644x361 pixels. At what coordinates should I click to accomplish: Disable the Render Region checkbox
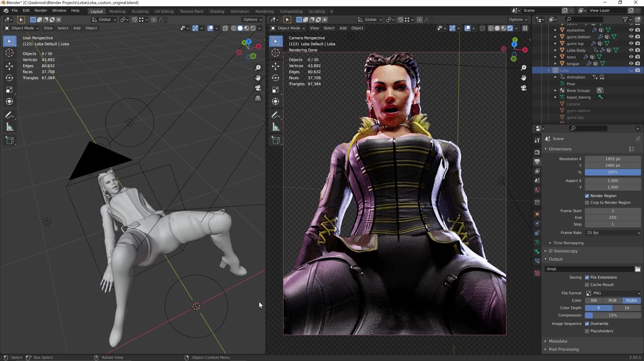587,196
